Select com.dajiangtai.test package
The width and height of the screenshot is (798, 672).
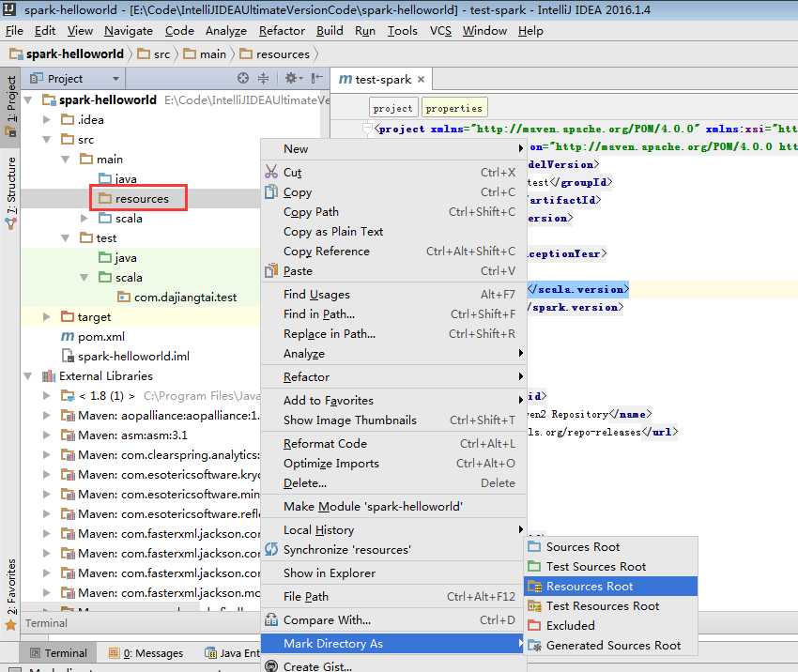pyautogui.click(x=177, y=298)
